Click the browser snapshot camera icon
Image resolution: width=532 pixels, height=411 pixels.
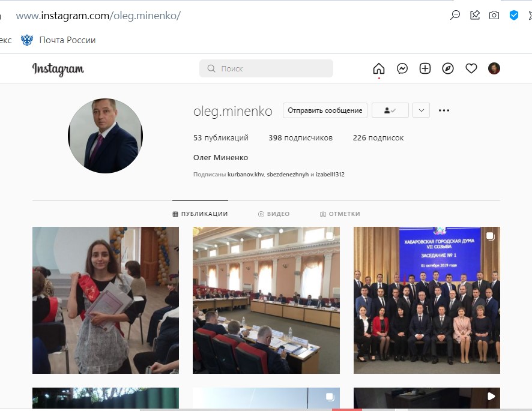tap(494, 15)
